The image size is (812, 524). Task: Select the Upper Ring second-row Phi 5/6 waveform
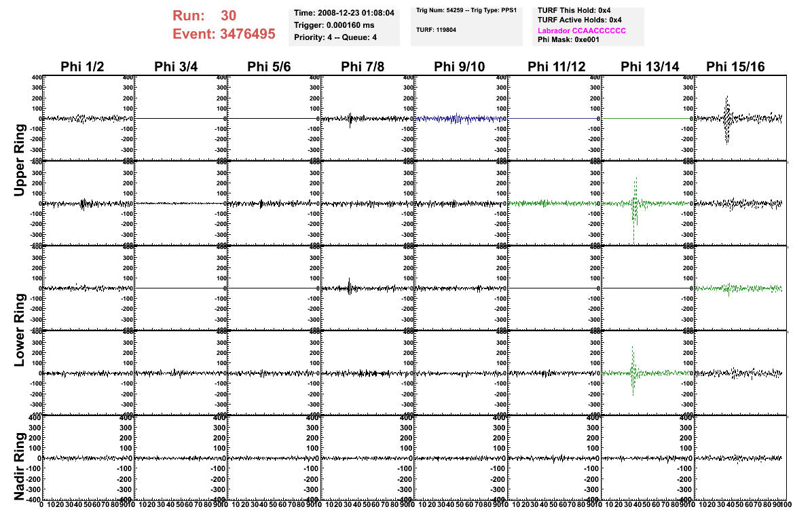pos(274,203)
